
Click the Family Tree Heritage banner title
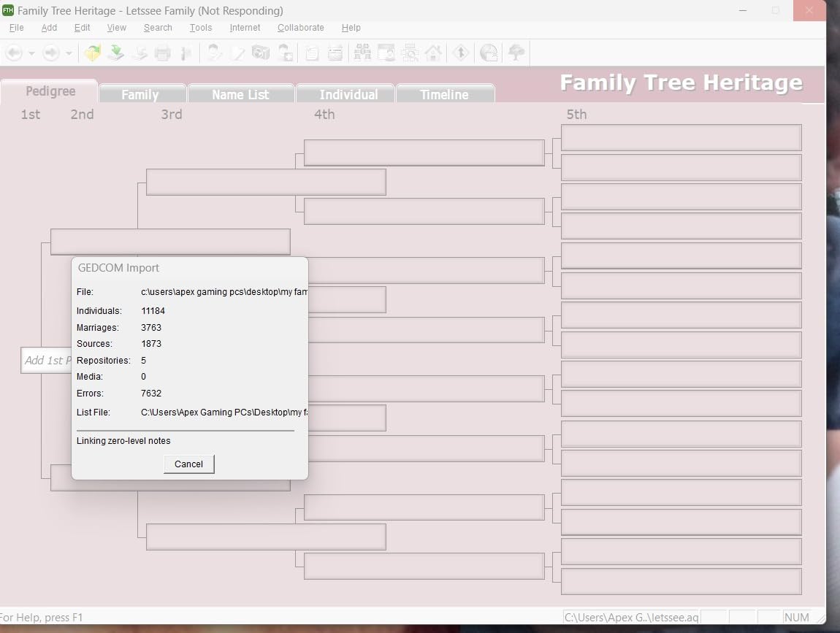tap(681, 83)
